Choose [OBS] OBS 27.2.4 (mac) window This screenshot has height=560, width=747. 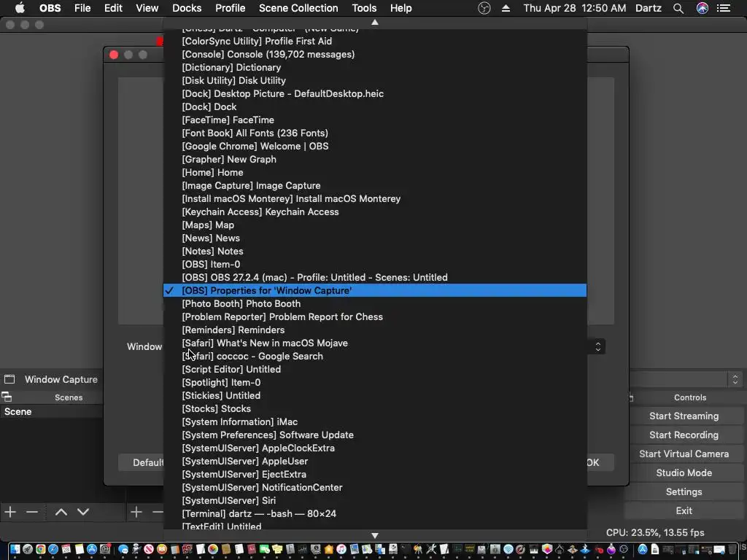(375, 278)
